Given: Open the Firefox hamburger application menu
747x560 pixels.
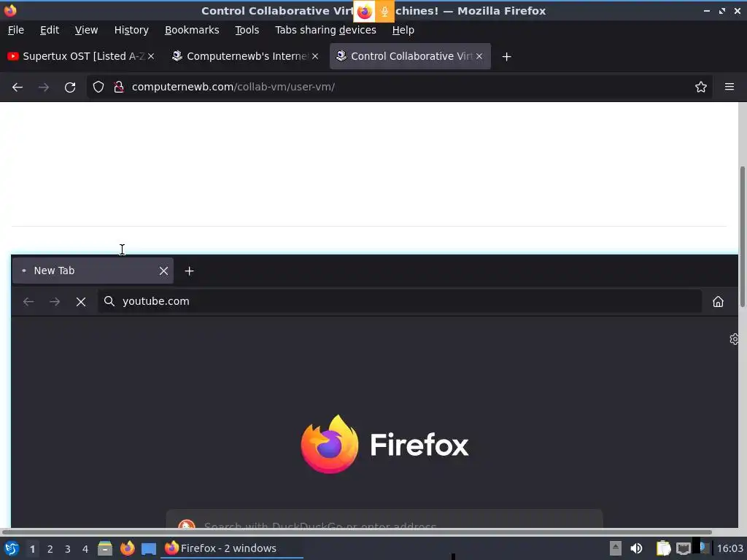Looking at the screenshot, I should pyautogui.click(x=729, y=87).
